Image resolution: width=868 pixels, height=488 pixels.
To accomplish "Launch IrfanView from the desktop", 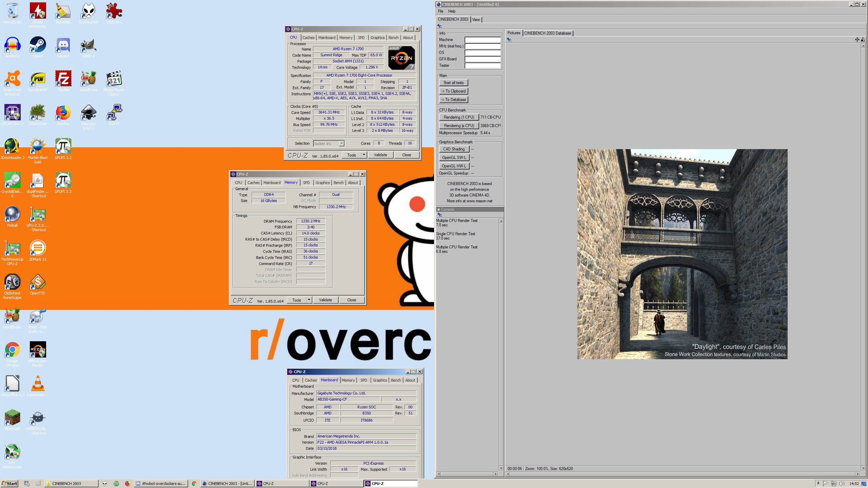I will coord(114,13).
